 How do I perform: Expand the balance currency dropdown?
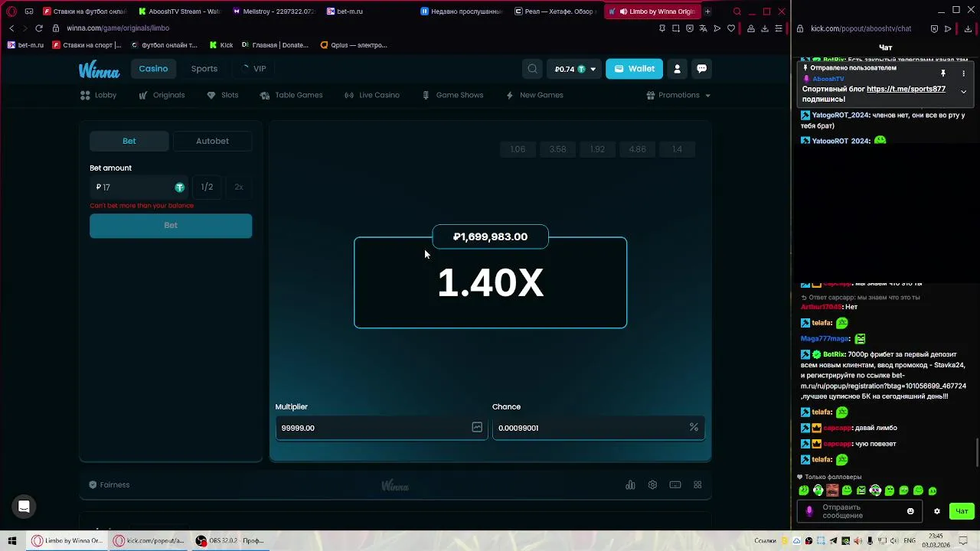click(593, 70)
